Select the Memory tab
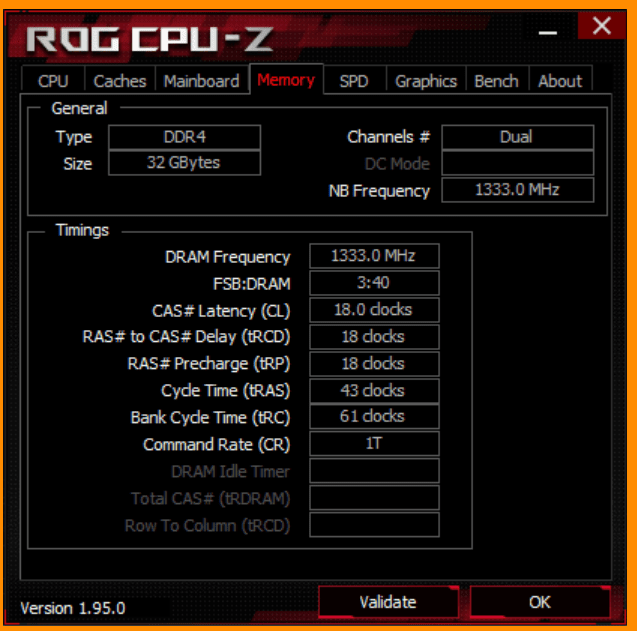The height and width of the screenshot is (631, 637). tap(286, 80)
